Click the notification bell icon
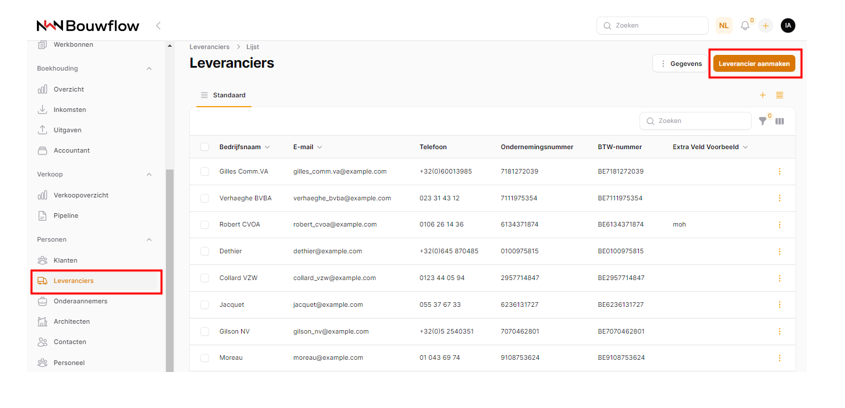Screen dimensions: 845x408 coord(745,26)
